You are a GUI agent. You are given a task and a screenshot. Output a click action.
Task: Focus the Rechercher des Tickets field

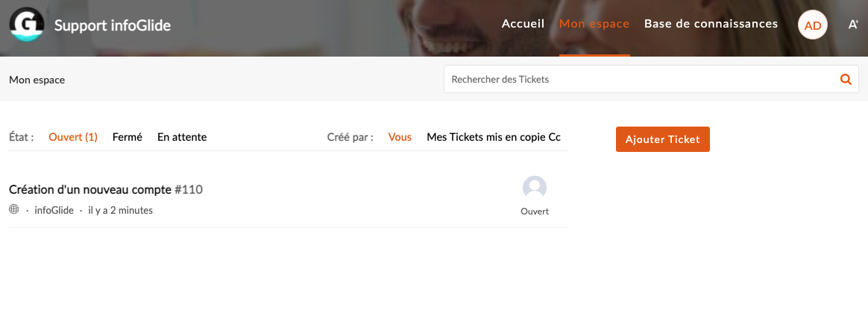click(640, 79)
